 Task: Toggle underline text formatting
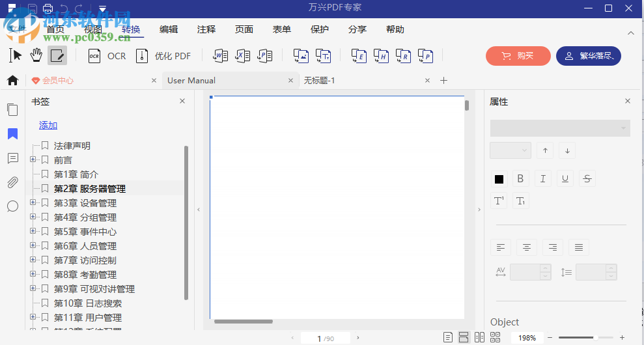(565, 178)
